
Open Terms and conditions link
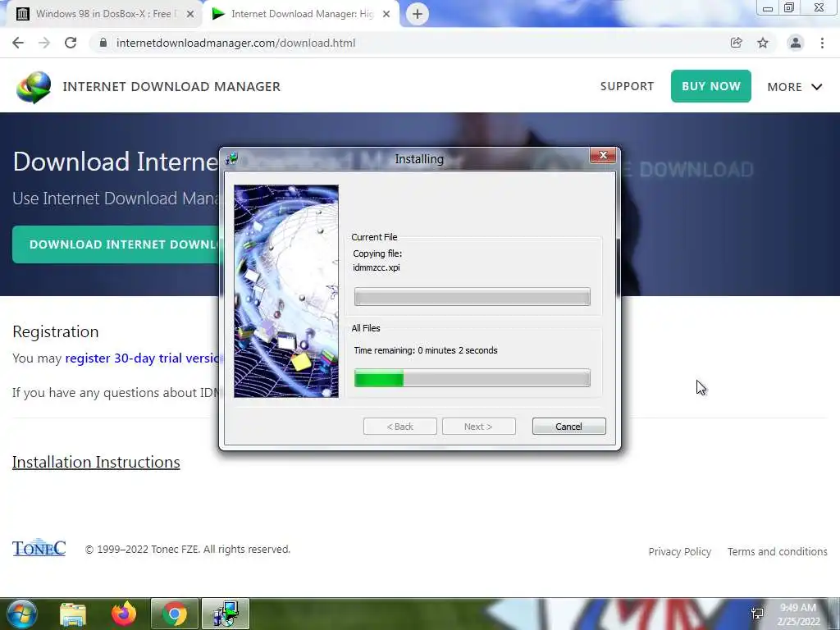(778, 551)
